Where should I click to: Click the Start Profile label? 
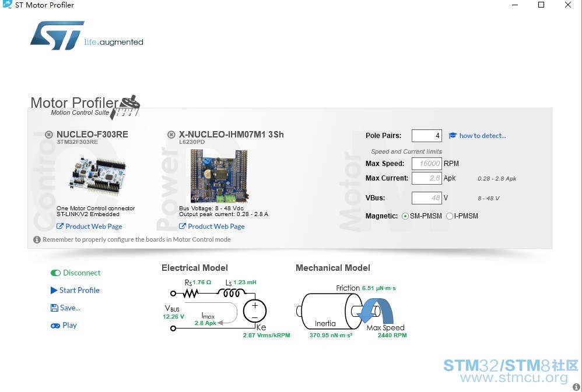[79, 290]
